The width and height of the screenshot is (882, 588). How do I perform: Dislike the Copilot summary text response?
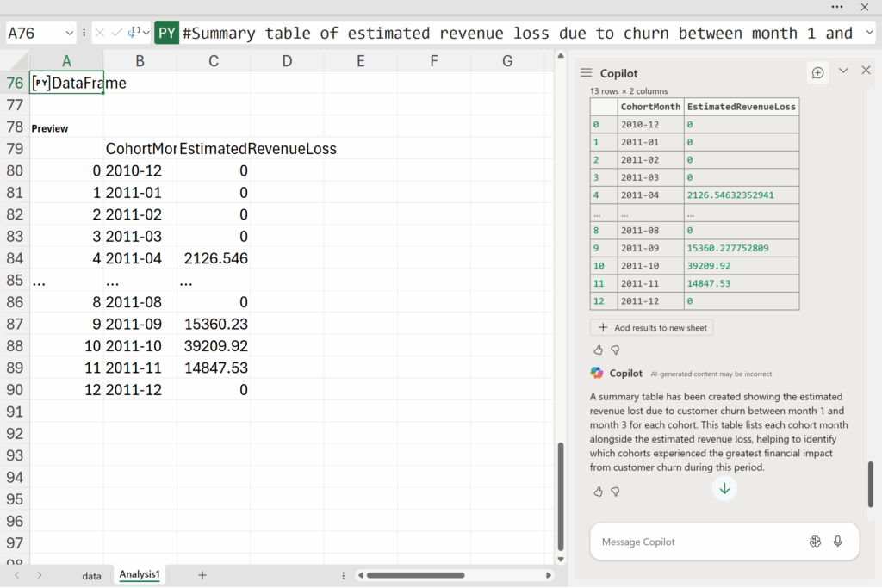pos(615,492)
